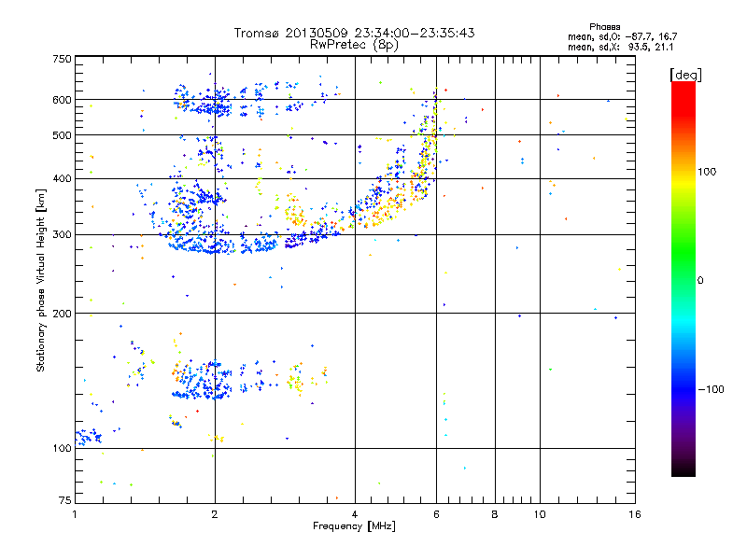Viewport: 747px width, 560px height.
Task: Click the colorbar label "100"
Action: click(x=707, y=172)
